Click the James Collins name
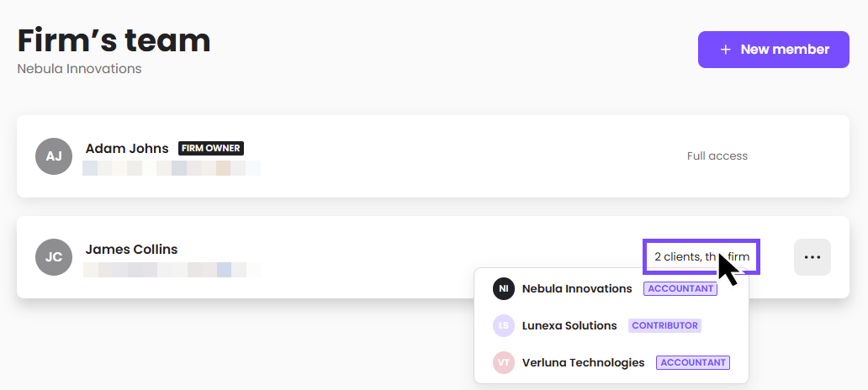Image resolution: width=868 pixels, height=390 pixels. coord(132,250)
